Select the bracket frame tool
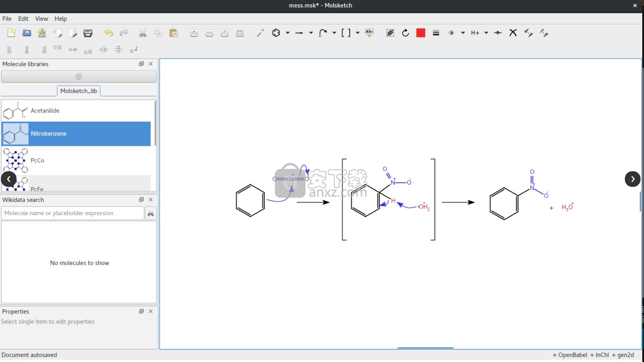The height and width of the screenshot is (362, 644). point(346,33)
